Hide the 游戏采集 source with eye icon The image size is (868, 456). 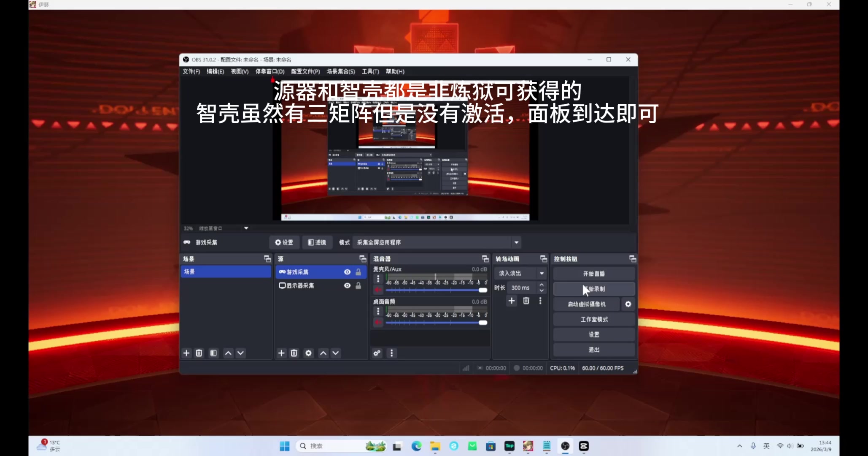tap(347, 272)
